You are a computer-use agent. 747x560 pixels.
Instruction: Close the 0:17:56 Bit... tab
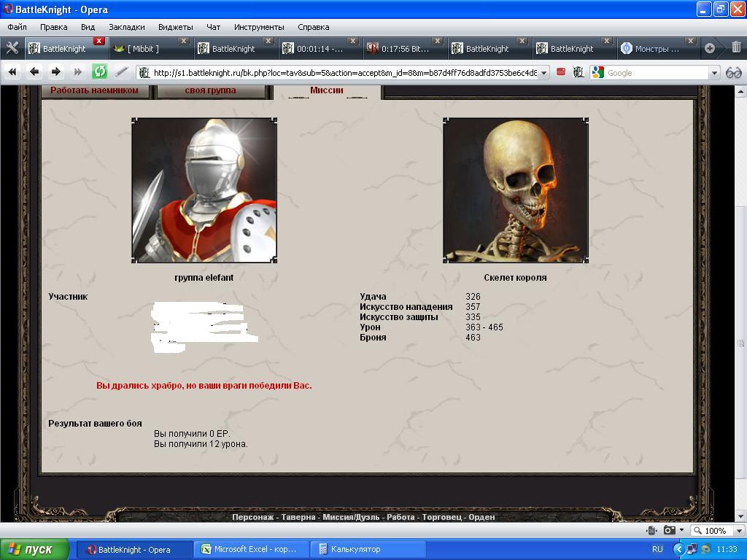438,41
